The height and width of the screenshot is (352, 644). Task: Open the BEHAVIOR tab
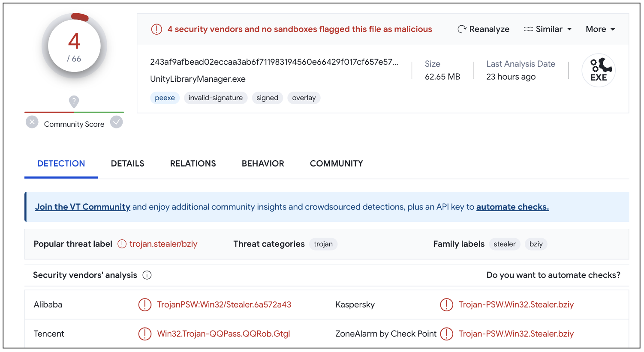263,164
